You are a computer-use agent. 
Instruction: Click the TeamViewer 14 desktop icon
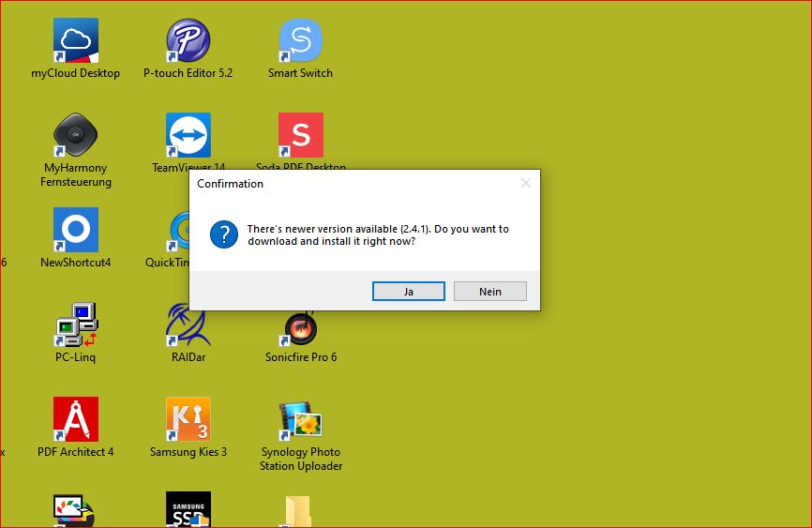click(188, 135)
